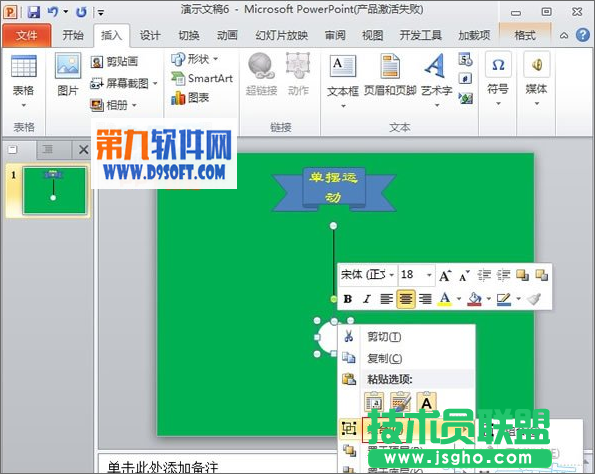Open the 形状 shapes dropdown
This screenshot has height=474, width=595.
pyautogui.click(x=194, y=59)
